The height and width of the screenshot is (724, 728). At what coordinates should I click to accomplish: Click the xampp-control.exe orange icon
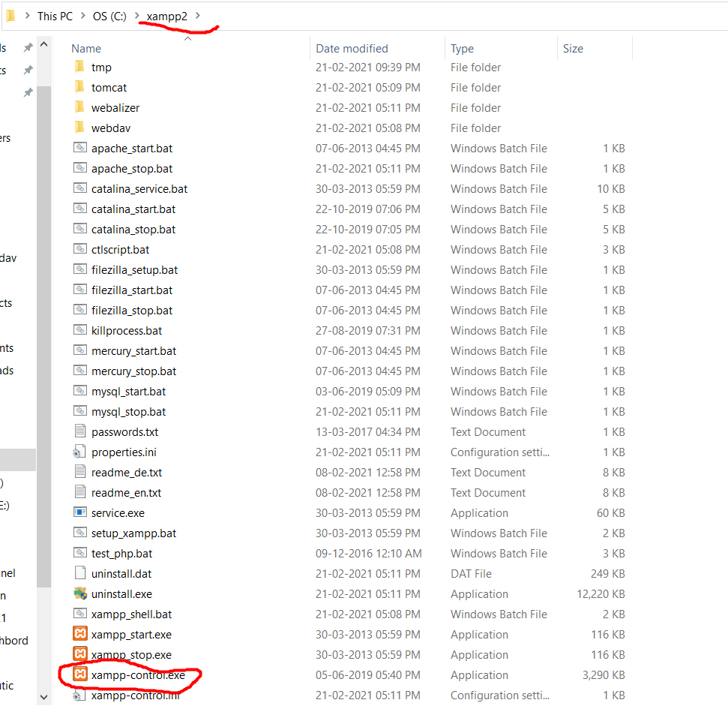[80, 674]
